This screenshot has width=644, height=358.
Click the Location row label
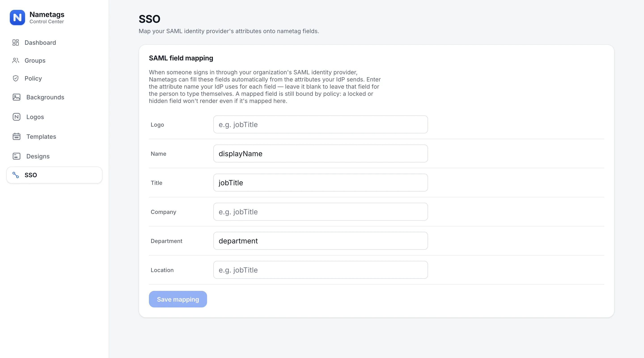pyautogui.click(x=162, y=270)
